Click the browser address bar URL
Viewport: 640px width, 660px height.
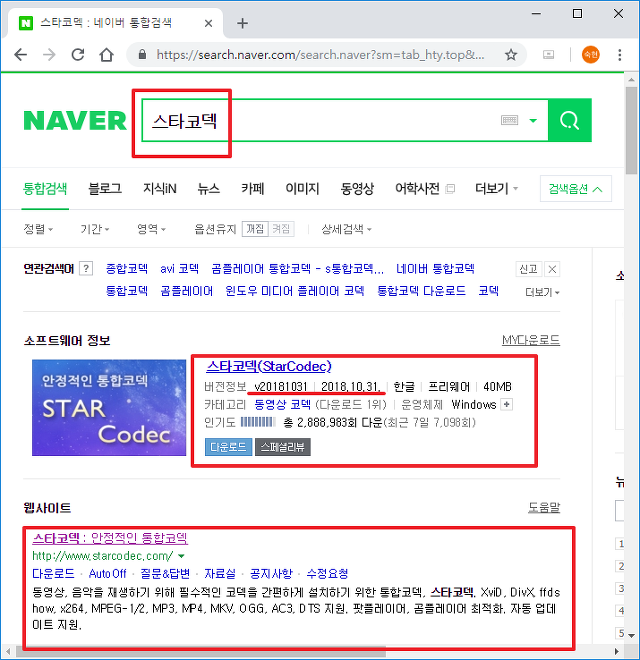coord(320,55)
